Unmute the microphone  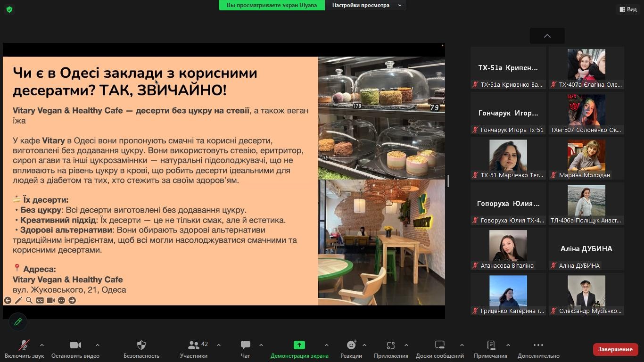[x=24, y=346]
